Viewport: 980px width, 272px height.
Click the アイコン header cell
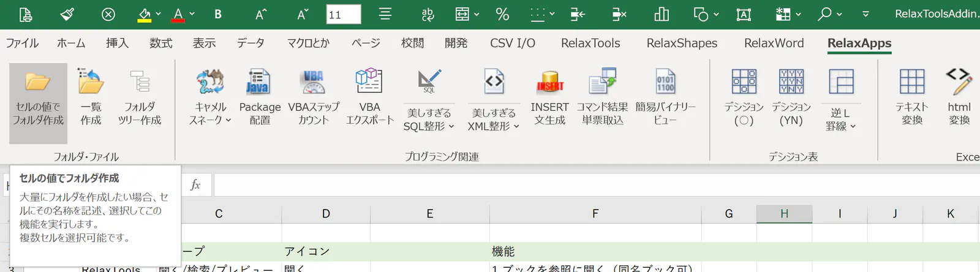[x=326, y=252]
